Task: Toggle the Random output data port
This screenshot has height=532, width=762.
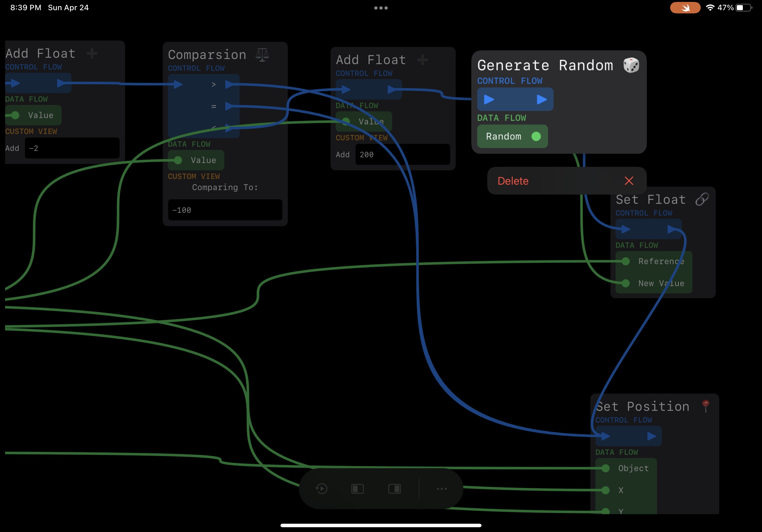Action: pos(536,136)
